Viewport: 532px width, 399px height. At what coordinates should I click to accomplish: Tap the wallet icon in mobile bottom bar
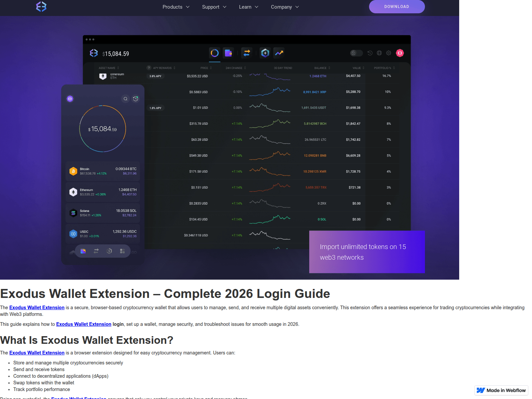[83, 251]
